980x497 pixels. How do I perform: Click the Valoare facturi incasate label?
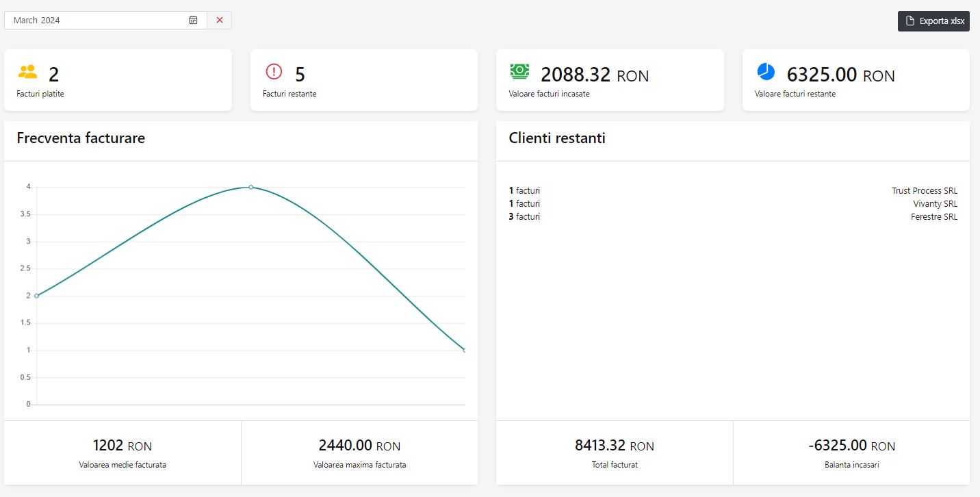click(549, 94)
